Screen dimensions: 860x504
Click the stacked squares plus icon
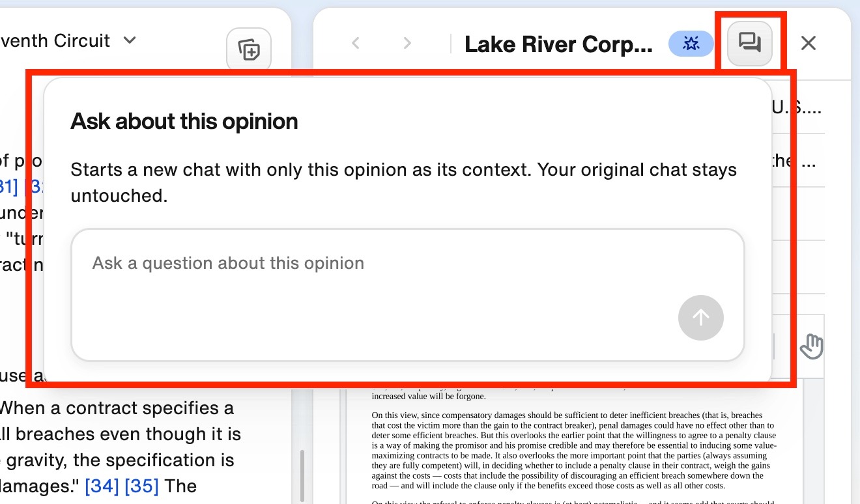[x=249, y=49]
